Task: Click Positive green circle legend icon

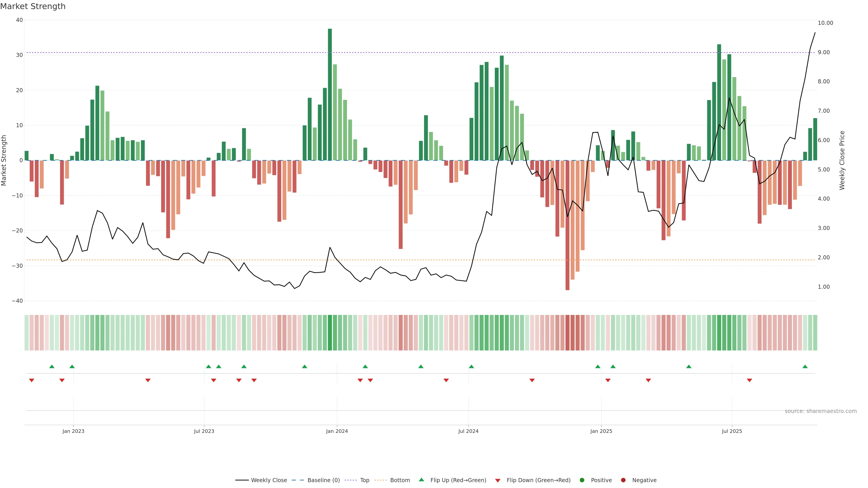Action: point(582,480)
